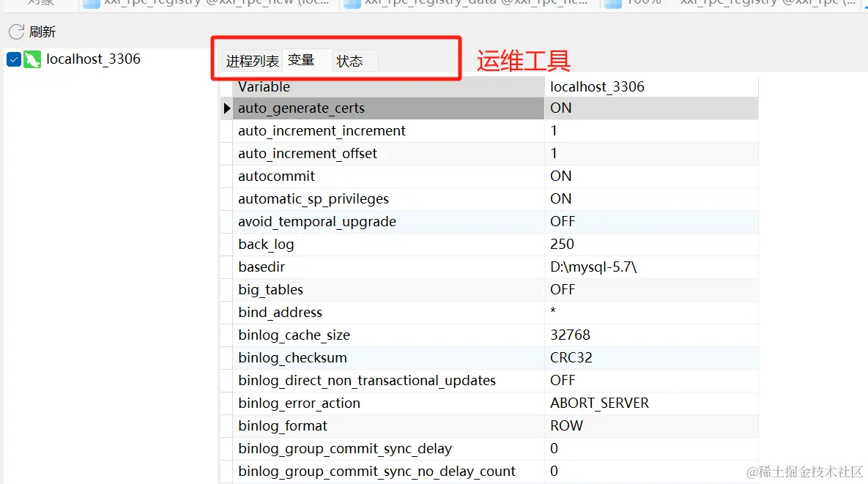Click the bind_address variable name
Screen dimensions: 868x484
click(280, 313)
